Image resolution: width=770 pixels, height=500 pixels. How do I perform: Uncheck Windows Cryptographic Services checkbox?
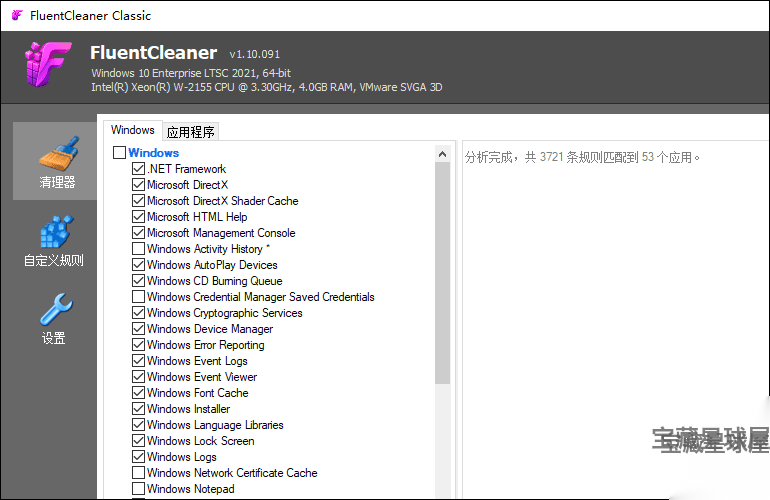[138, 312]
